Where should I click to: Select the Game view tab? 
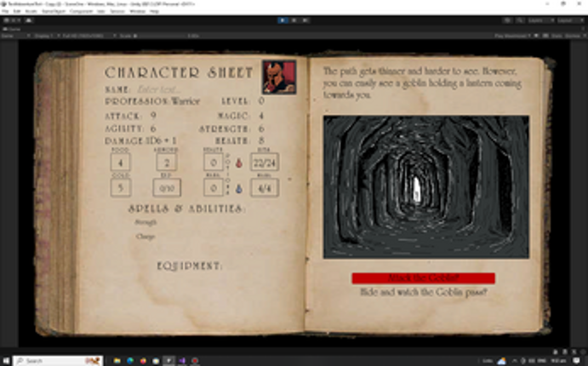coord(12,29)
